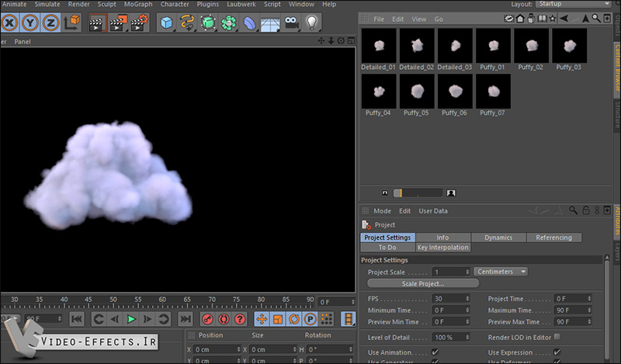Image resolution: width=621 pixels, height=364 pixels.
Task: Click the Level of Detail stepper arrows
Action: 467,338
